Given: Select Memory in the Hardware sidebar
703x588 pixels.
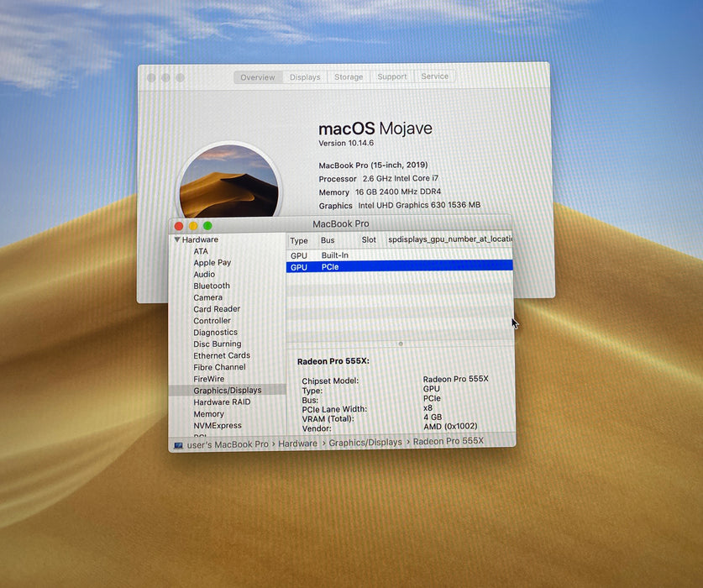Looking at the screenshot, I should tap(208, 414).
